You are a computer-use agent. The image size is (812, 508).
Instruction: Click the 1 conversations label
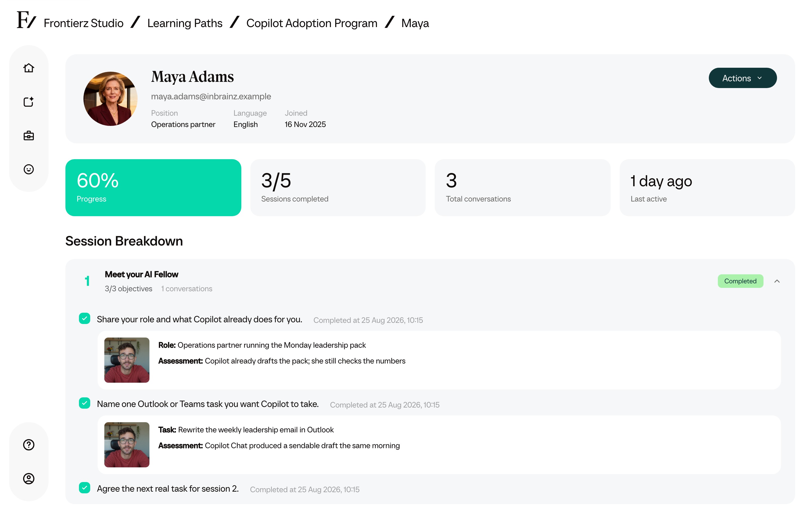coord(187,289)
